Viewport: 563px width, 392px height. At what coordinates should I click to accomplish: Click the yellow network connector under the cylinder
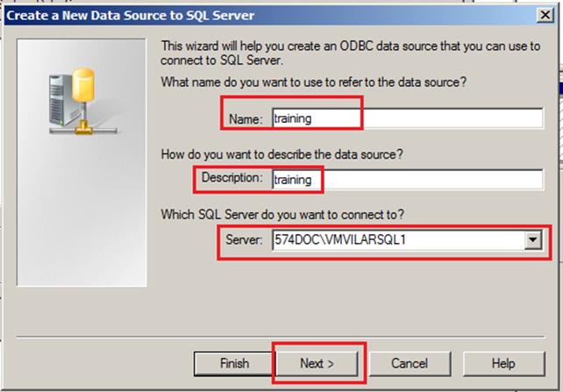tap(83, 126)
